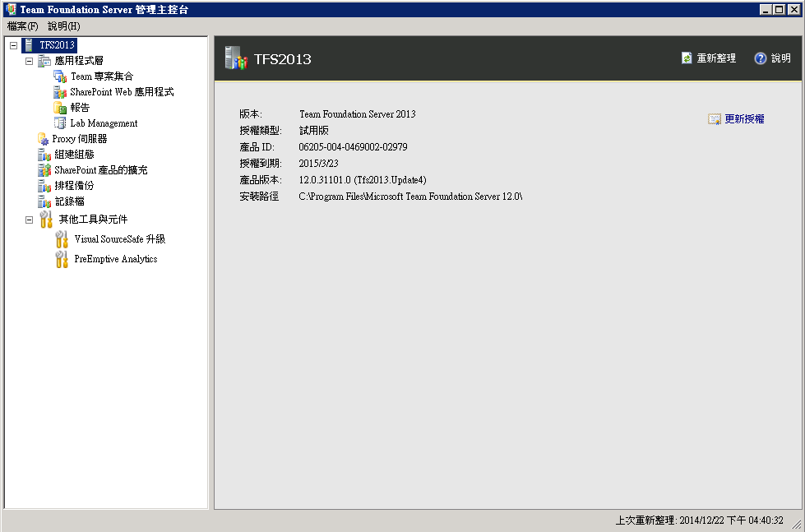Click expiration date 2015/3/23
The height and width of the screenshot is (532, 805).
click(x=319, y=164)
